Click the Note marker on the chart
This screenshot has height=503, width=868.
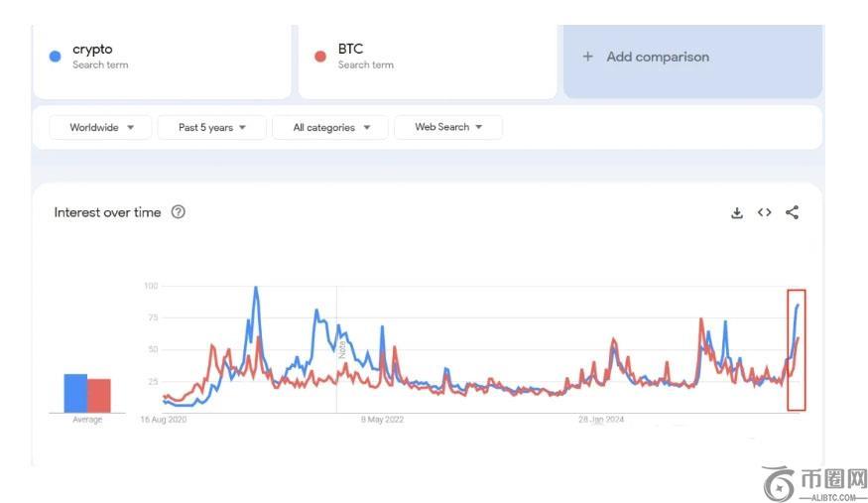(x=342, y=347)
